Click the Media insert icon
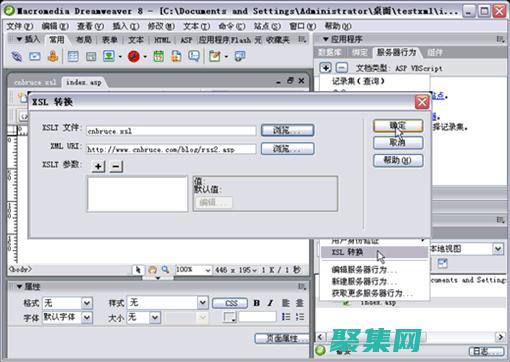 (134, 56)
